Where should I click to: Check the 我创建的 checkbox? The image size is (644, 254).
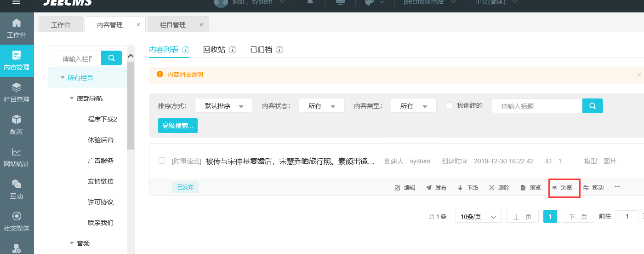pos(449,106)
